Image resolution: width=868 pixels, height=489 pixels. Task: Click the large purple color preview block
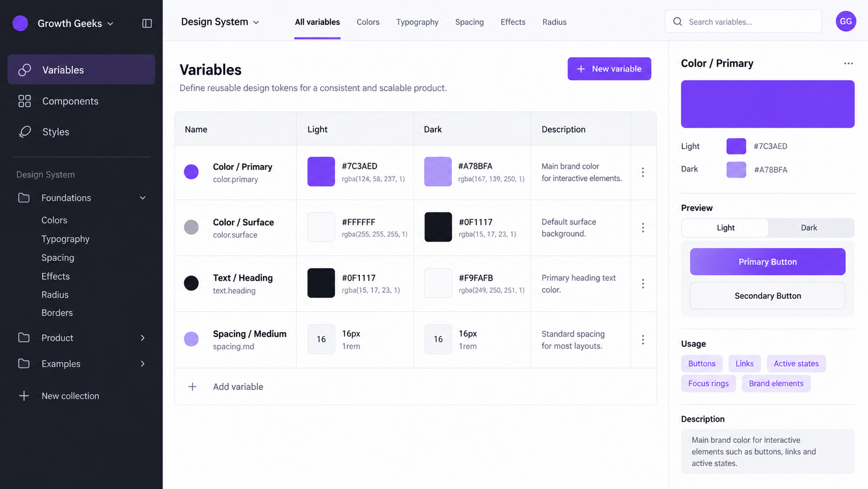(767, 104)
